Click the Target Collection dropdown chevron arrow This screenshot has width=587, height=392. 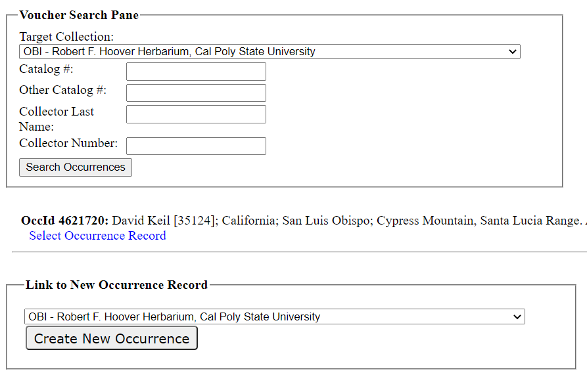click(x=513, y=52)
